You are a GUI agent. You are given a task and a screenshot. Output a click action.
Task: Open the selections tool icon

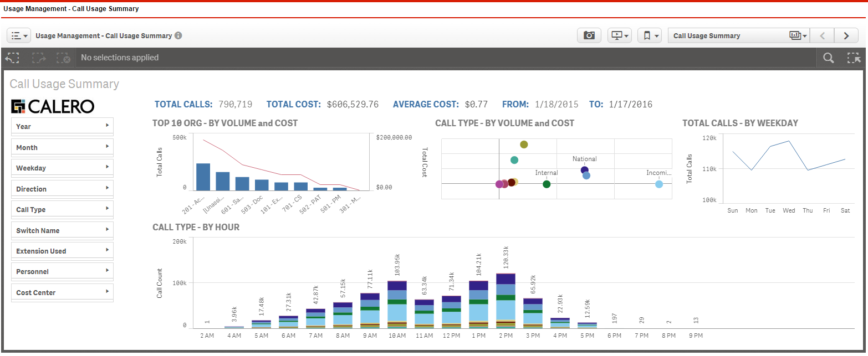pos(854,58)
